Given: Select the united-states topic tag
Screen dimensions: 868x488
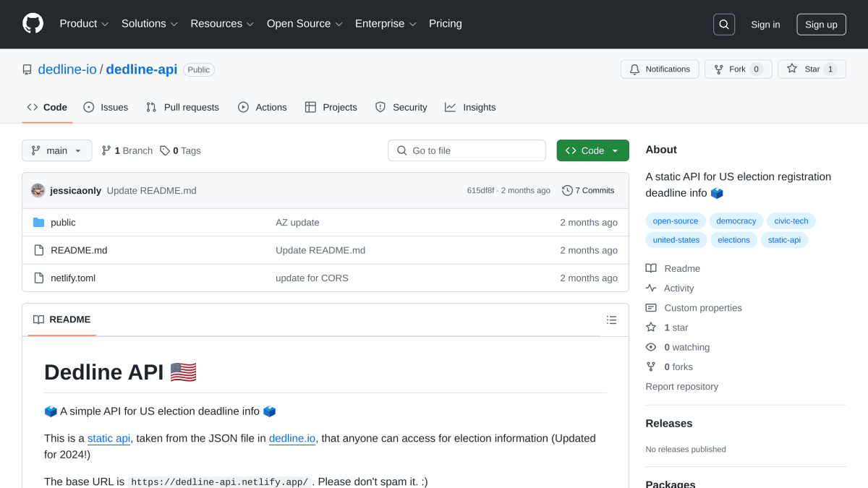Looking at the screenshot, I should (x=676, y=240).
